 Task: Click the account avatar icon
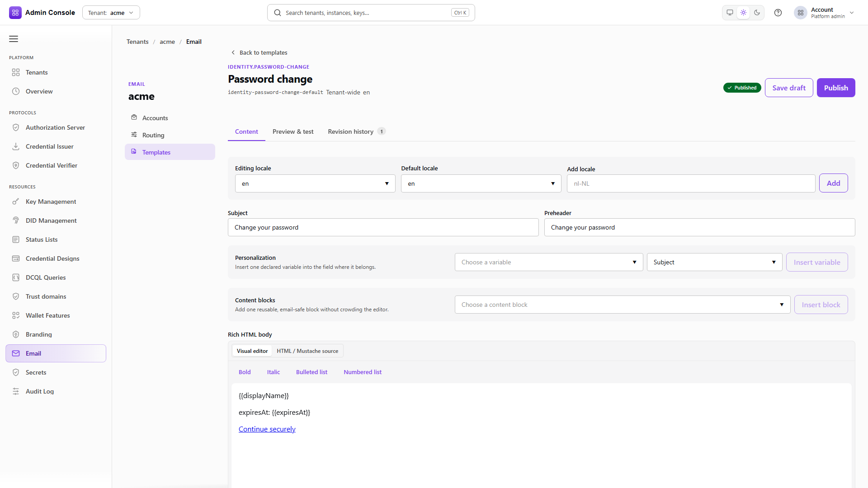pos(801,13)
